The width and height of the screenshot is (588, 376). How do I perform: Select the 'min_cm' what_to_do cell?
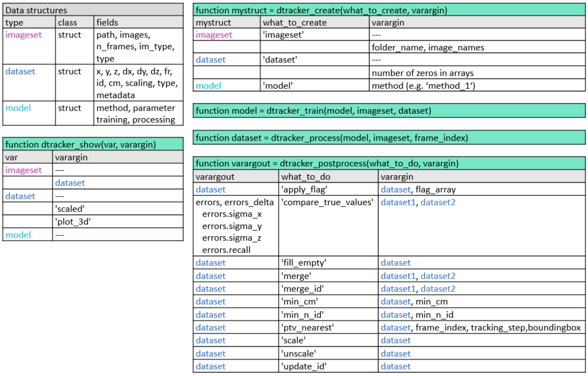(x=328, y=301)
